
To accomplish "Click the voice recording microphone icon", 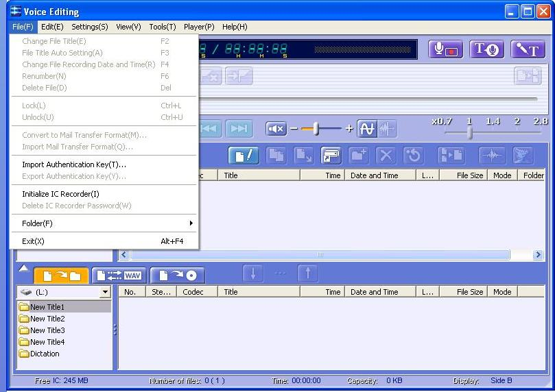I will (446, 49).
